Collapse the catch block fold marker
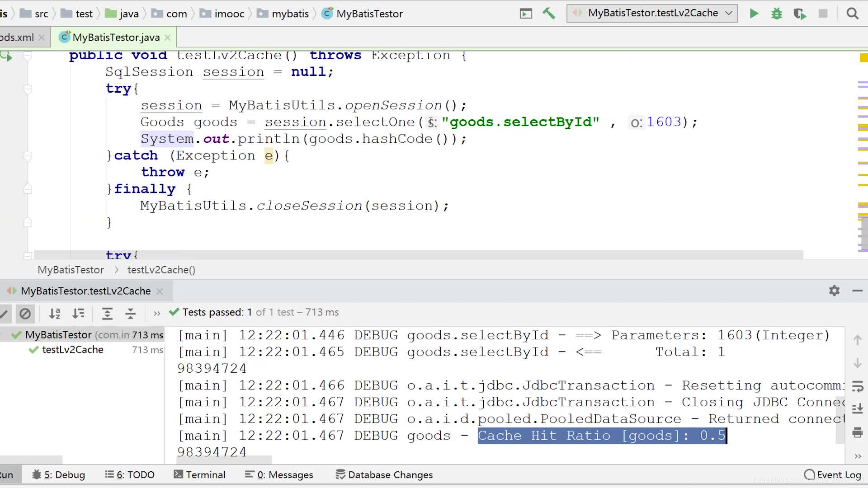The image size is (868, 488). point(28,156)
